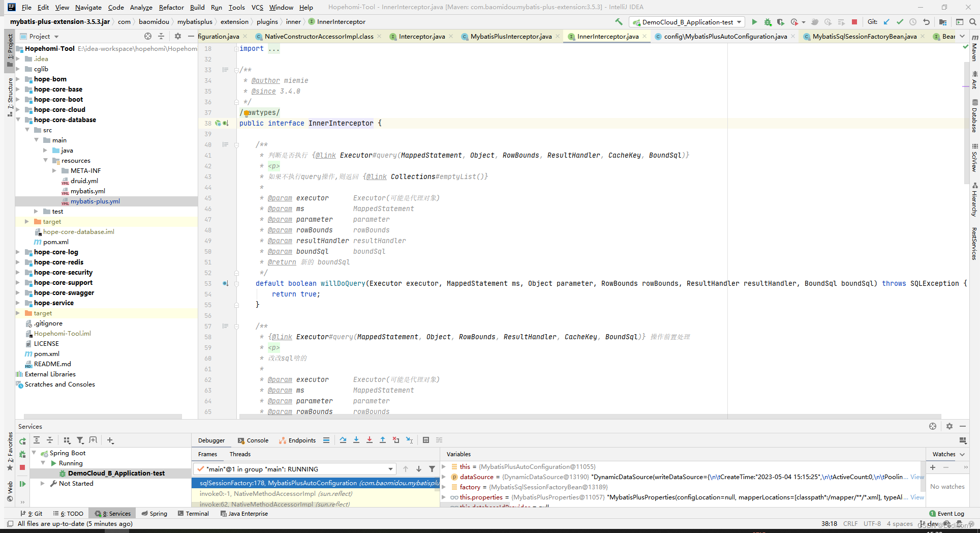Resume program in Services side toolbar
980x533 pixels.
[22, 484]
